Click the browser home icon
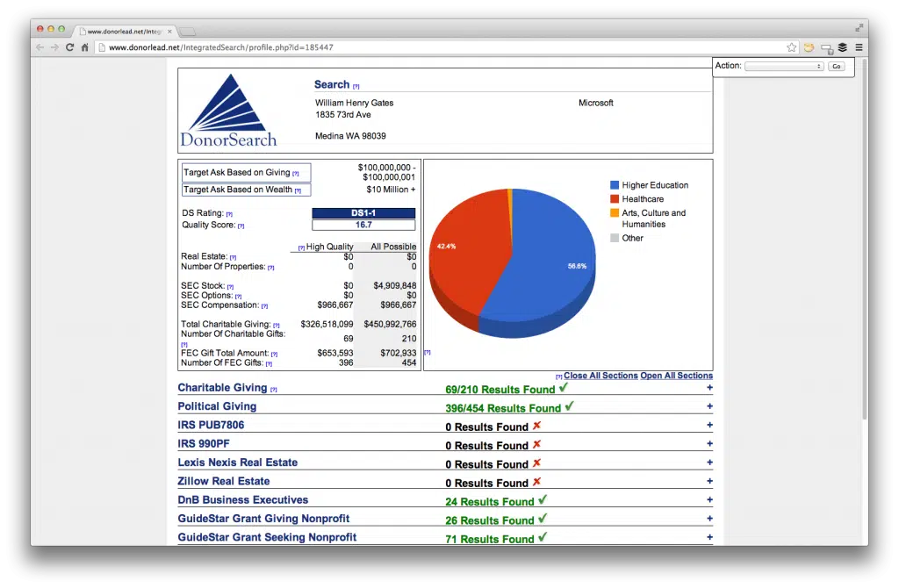Viewport: 899px width, 588px height. [85, 47]
